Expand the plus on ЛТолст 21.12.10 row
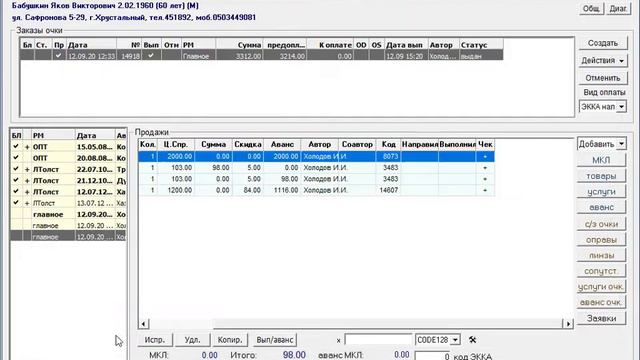The image size is (640, 360). [x=27, y=180]
